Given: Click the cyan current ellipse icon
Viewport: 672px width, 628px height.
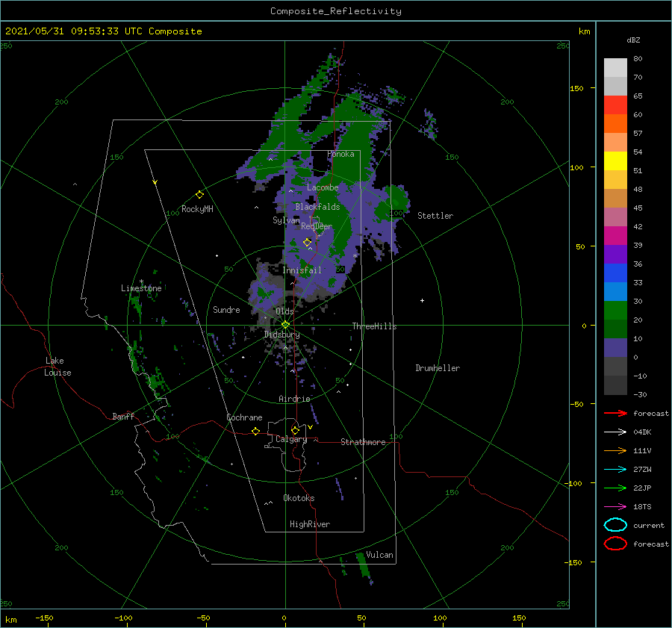Looking at the screenshot, I should tap(615, 525).
